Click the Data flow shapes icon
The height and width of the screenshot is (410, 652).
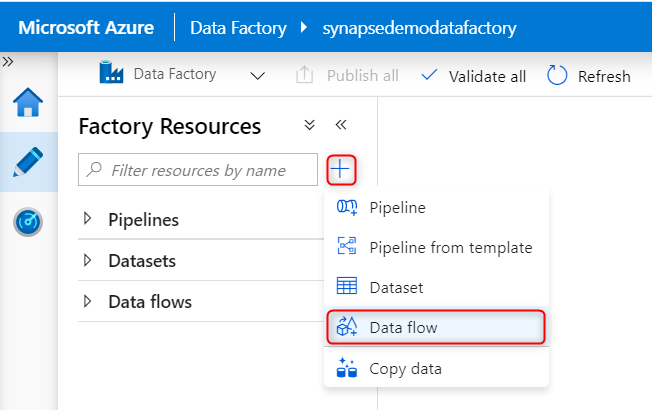point(347,326)
